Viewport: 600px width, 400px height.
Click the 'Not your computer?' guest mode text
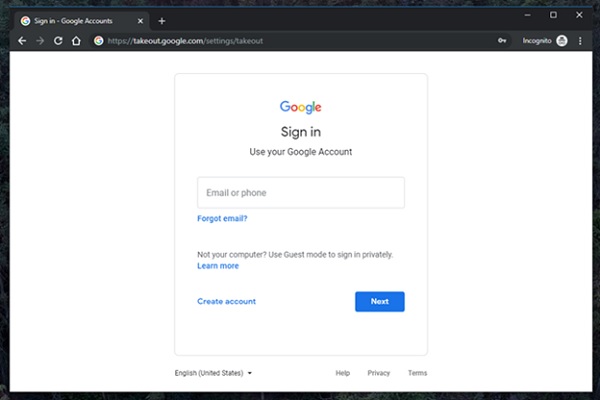(x=295, y=255)
